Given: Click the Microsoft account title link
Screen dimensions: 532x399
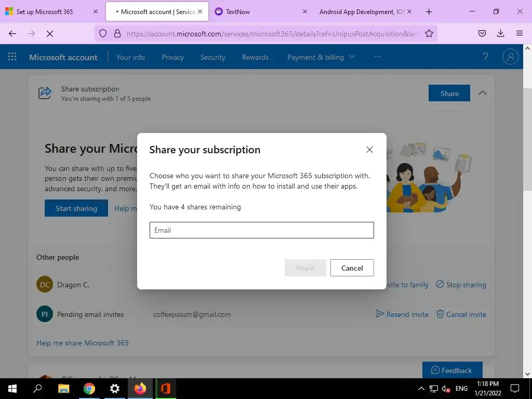Looking at the screenshot, I should 63,57.
